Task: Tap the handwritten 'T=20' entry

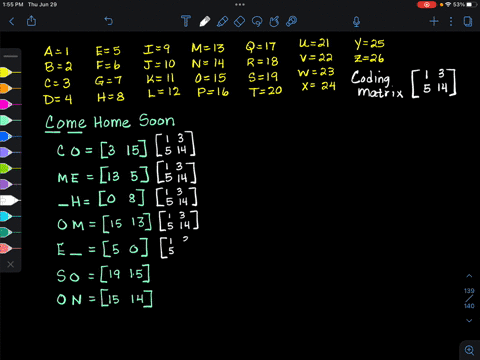Action: tap(266, 91)
